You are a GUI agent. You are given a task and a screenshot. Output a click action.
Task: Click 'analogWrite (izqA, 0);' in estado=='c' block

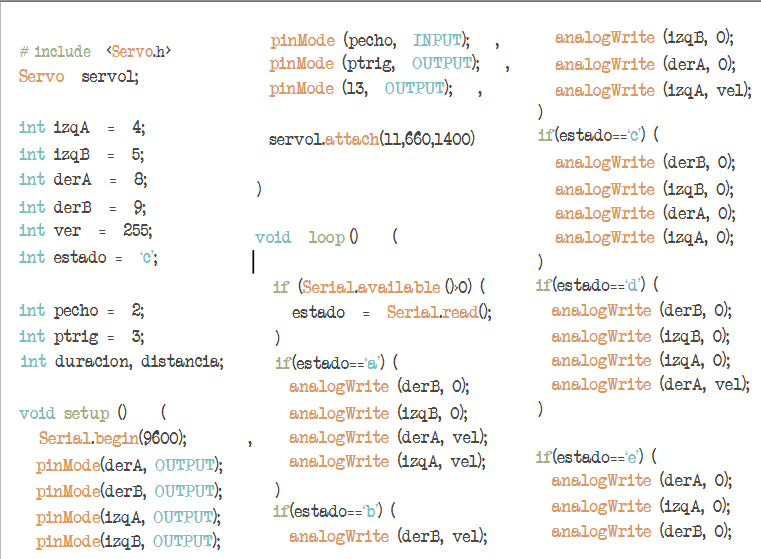pos(644,238)
